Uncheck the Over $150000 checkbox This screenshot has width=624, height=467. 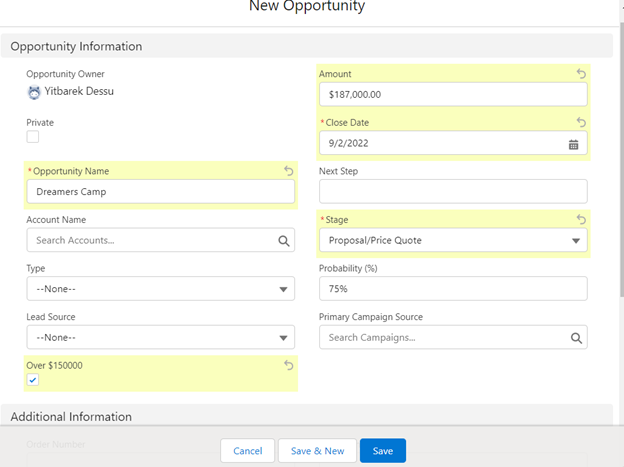click(33, 379)
